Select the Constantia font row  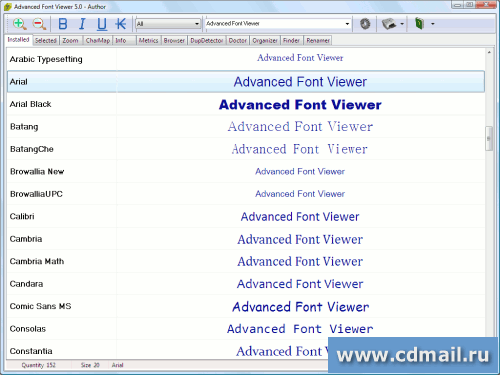(246, 350)
